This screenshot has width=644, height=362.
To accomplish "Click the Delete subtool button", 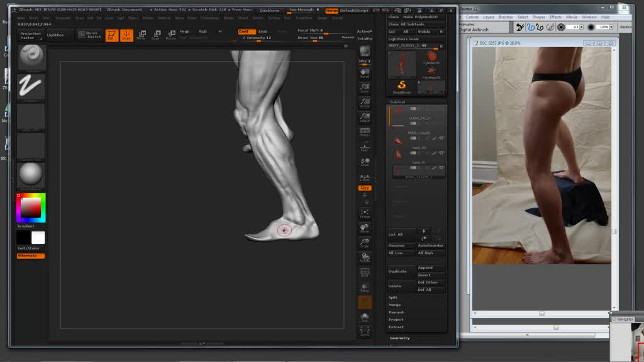I will [x=401, y=286].
